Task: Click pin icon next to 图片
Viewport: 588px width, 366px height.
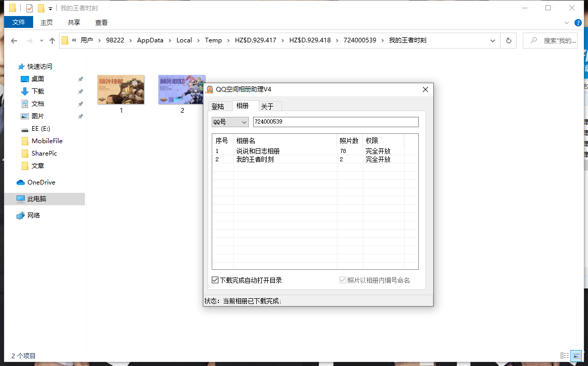Action: point(80,116)
